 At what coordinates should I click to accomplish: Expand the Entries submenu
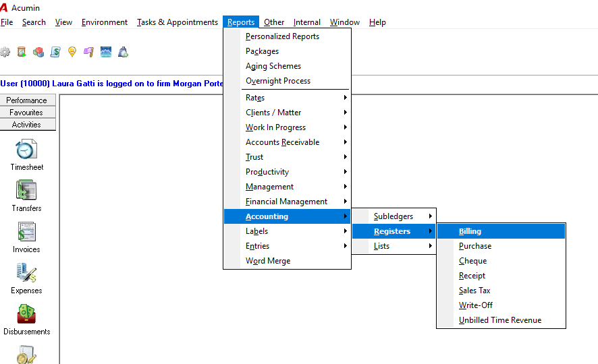[x=287, y=246]
